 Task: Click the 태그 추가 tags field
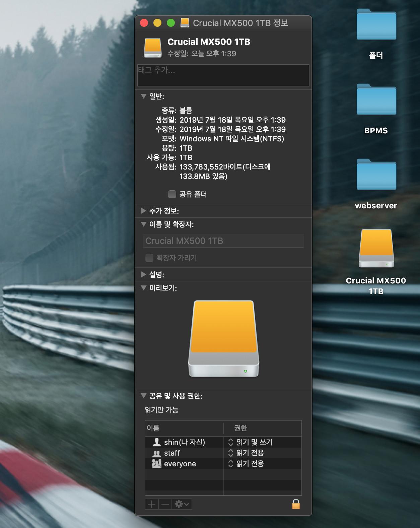click(x=223, y=75)
